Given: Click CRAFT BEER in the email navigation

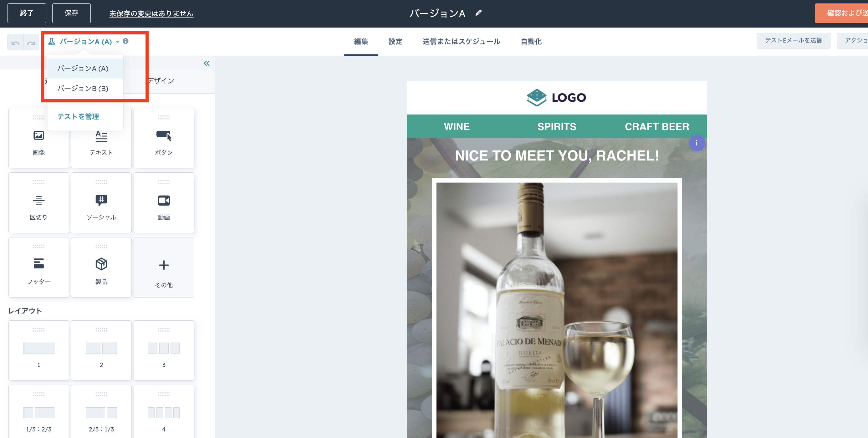Looking at the screenshot, I should [657, 127].
